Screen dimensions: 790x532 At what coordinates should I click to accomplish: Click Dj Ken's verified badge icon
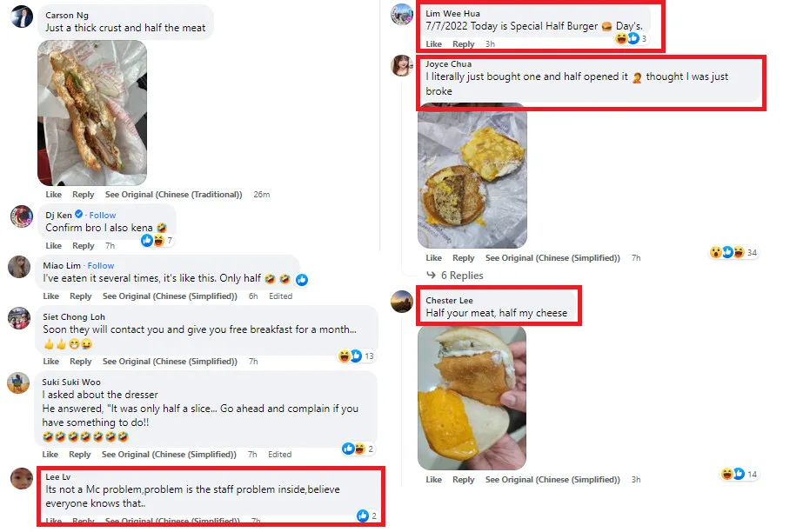point(78,215)
